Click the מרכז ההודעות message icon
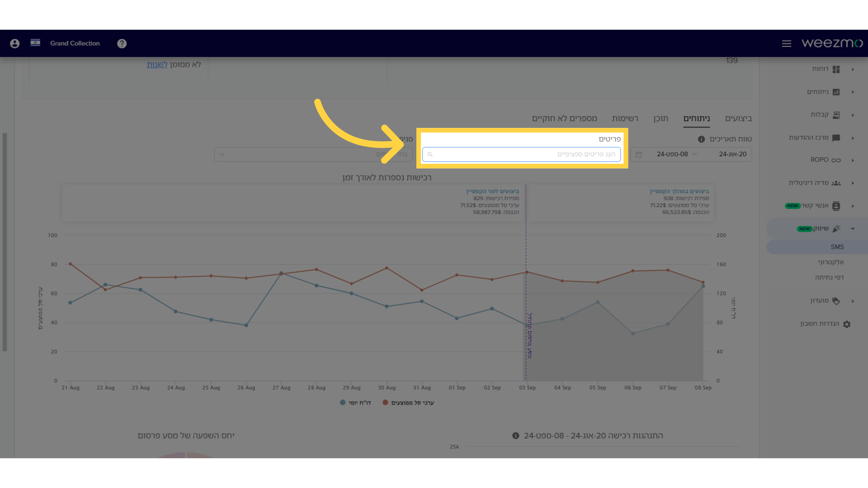This screenshot has height=488, width=868. coord(836,138)
